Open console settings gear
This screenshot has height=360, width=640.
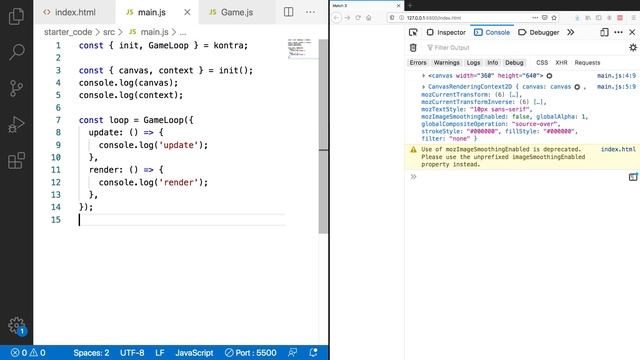click(x=633, y=48)
